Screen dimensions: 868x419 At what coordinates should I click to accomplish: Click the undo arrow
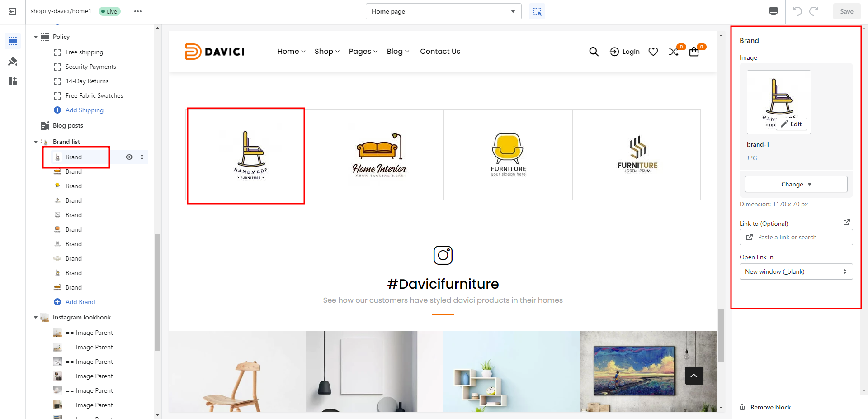(x=797, y=11)
